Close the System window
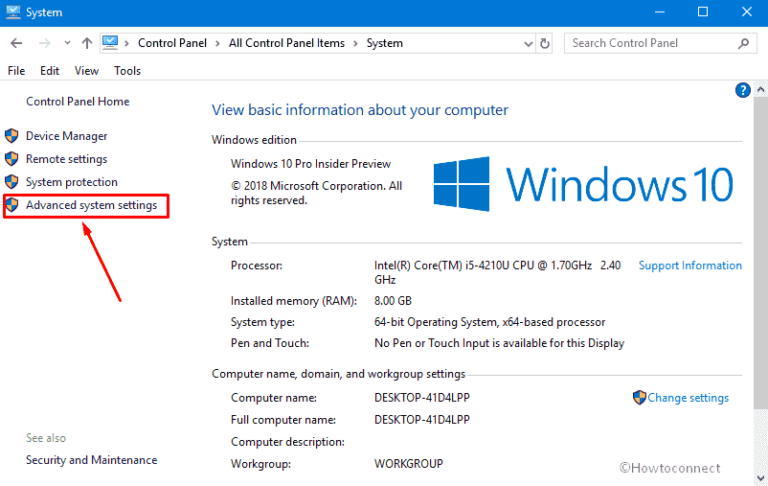 (746, 12)
